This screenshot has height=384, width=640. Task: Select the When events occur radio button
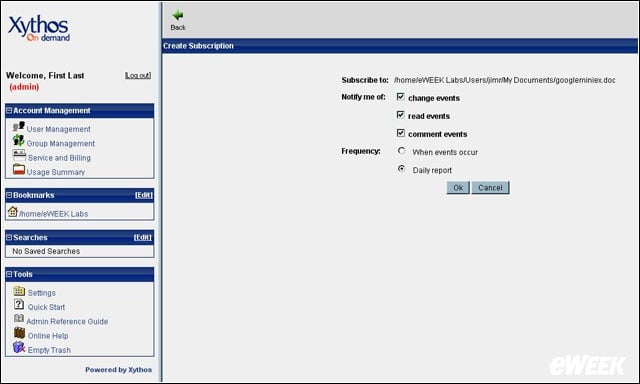point(402,151)
